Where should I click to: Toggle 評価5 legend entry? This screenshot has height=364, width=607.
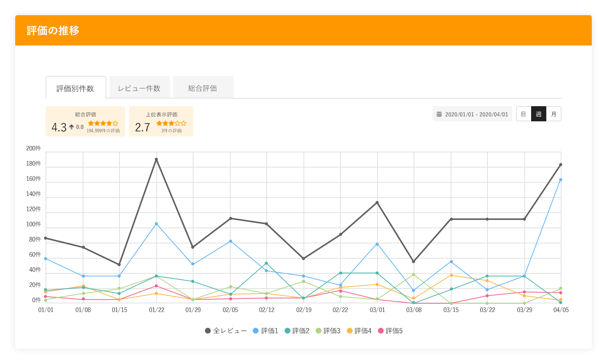click(390, 331)
